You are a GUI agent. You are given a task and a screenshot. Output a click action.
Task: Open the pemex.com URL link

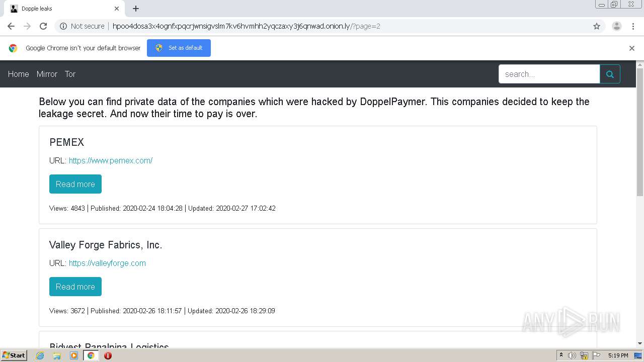pyautogui.click(x=111, y=160)
